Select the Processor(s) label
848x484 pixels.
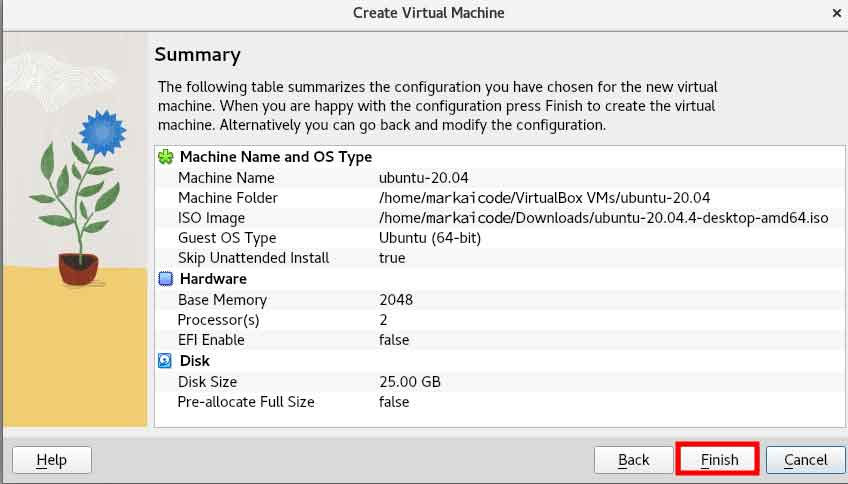click(218, 320)
